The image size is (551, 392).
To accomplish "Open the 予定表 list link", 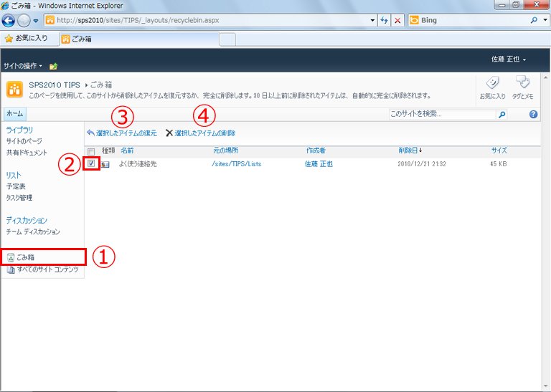I will pos(16,186).
